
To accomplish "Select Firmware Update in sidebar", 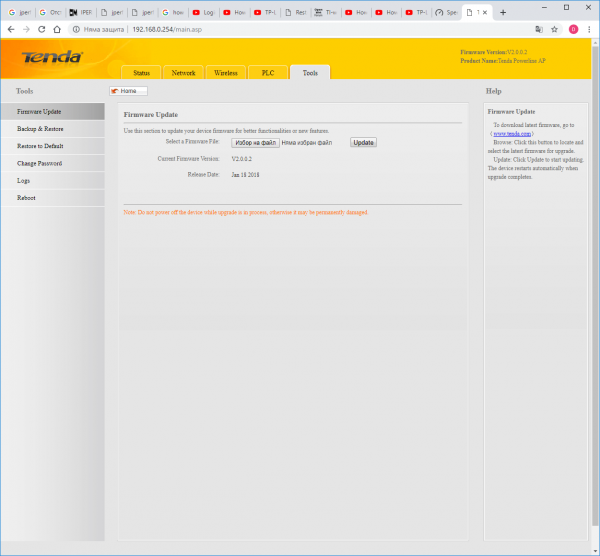I will [52, 111].
